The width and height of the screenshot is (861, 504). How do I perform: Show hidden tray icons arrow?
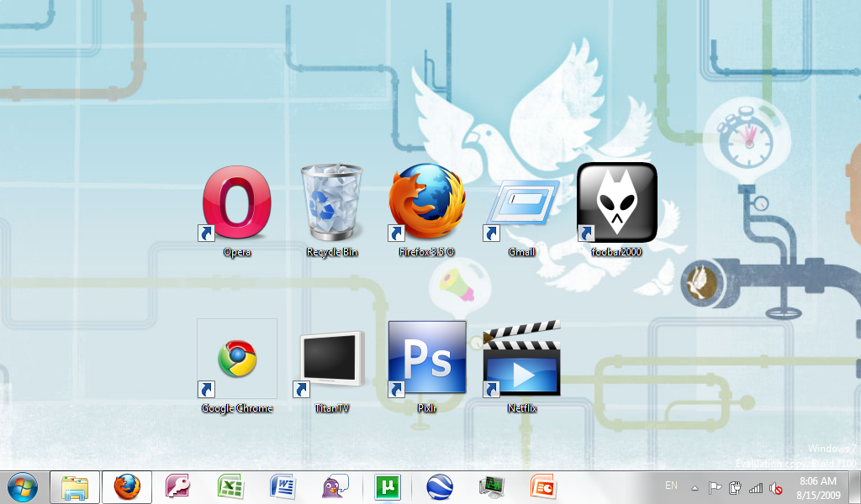point(695,487)
